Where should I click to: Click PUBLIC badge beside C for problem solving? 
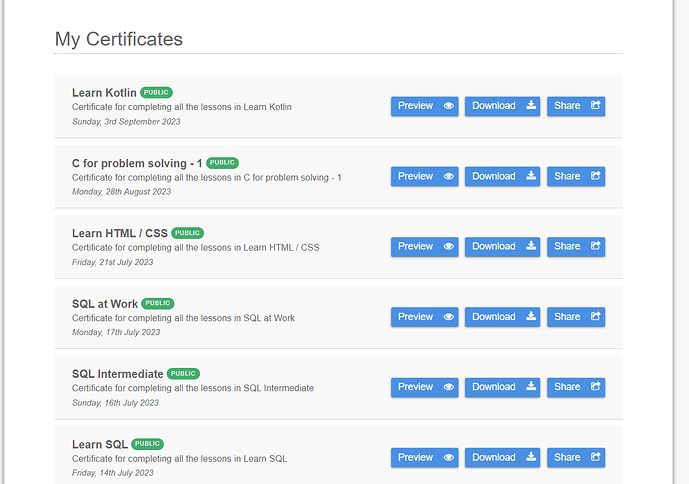(222, 163)
